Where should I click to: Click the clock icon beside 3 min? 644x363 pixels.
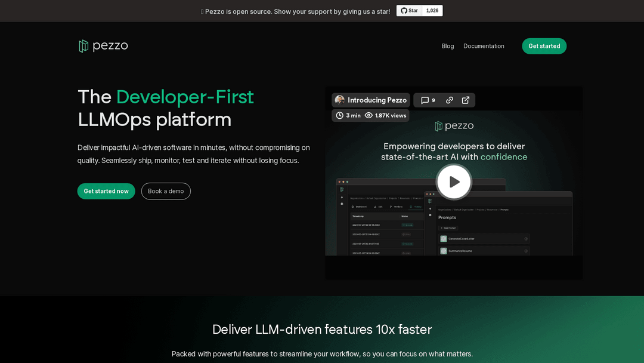point(340,115)
